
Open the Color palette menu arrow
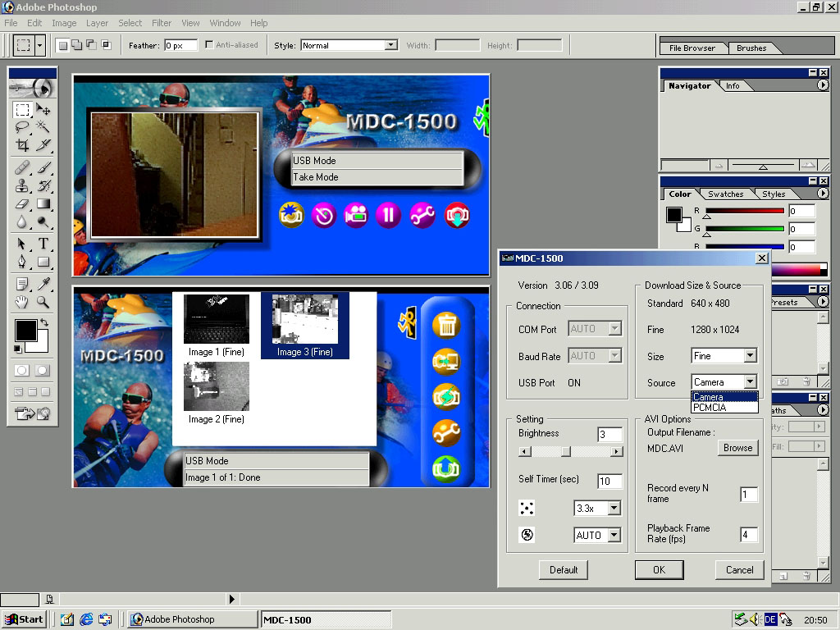click(823, 194)
